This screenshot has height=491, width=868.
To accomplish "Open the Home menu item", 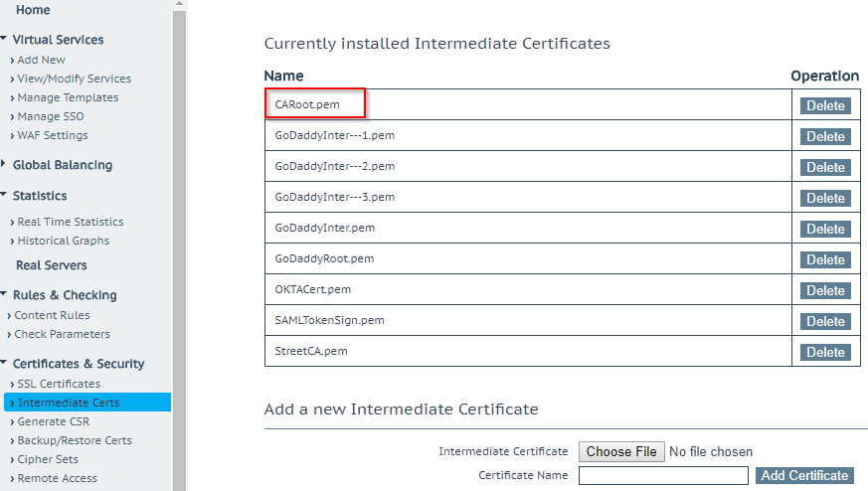I will coord(33,9).
